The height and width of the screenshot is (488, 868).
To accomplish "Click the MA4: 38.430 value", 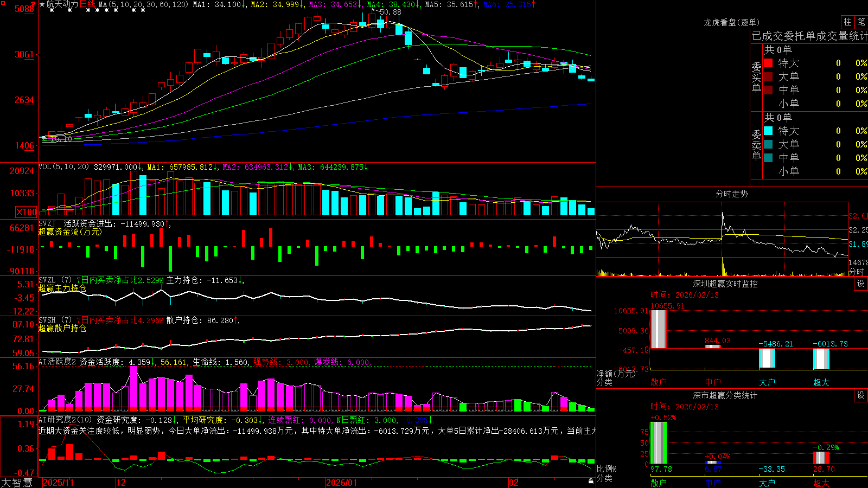I will 393,4.
